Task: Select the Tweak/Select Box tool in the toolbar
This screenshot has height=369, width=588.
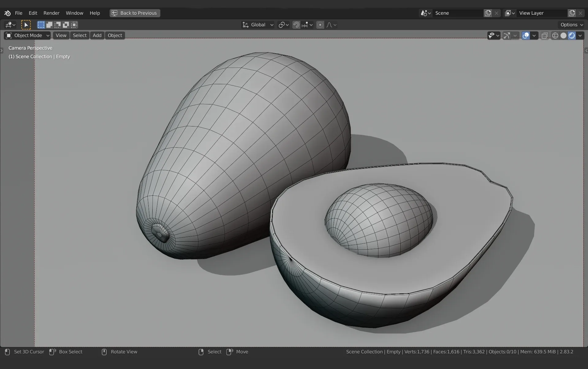Action: click(26, 25)
